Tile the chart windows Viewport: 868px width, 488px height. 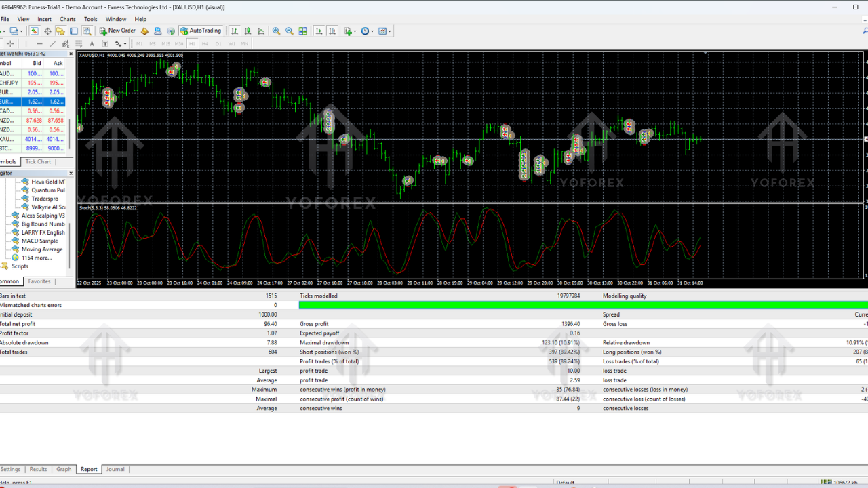[302, 31]
